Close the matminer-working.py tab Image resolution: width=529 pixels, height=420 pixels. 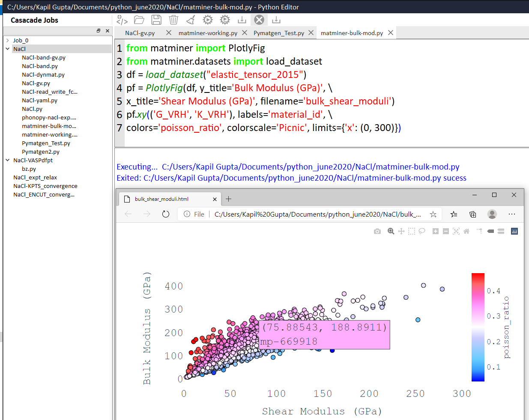245,33
